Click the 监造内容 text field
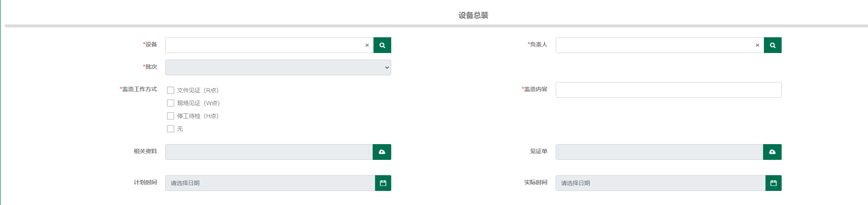Viewport: 868px width, 205px height. pos(668,90)
